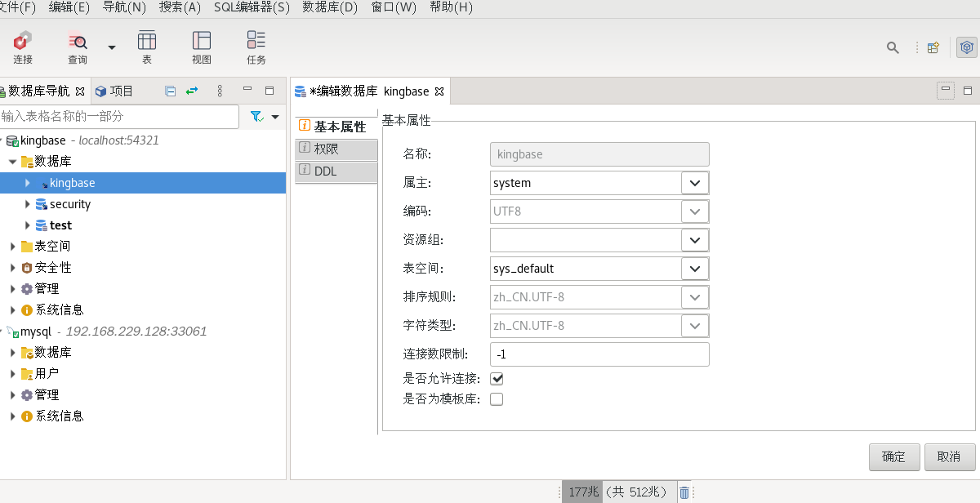Click the link with editor arrows icon
This screenshot has height=503, width=980.
(192, 91)
